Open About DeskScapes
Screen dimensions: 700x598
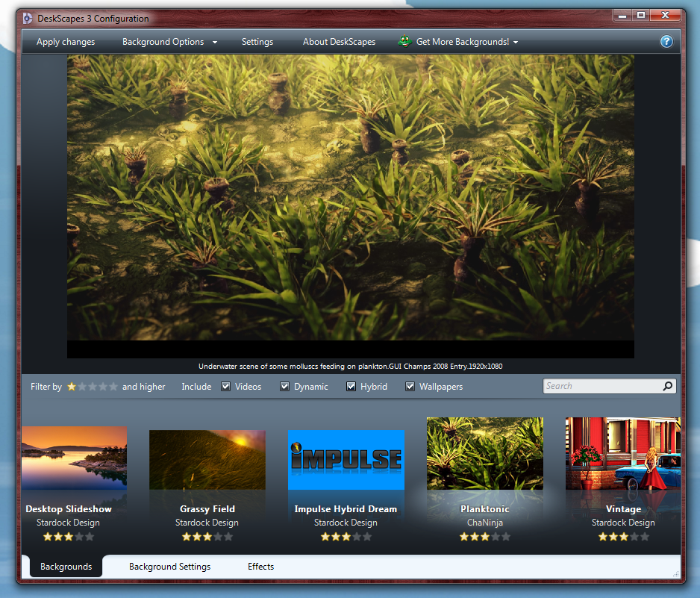click(340, 42)
